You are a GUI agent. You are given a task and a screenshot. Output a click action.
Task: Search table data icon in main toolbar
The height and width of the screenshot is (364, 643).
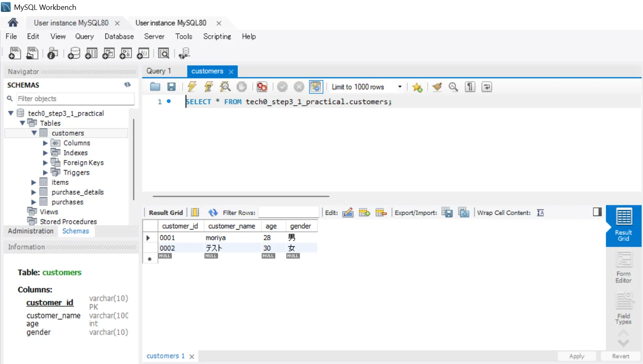click(x=163, y=53)
